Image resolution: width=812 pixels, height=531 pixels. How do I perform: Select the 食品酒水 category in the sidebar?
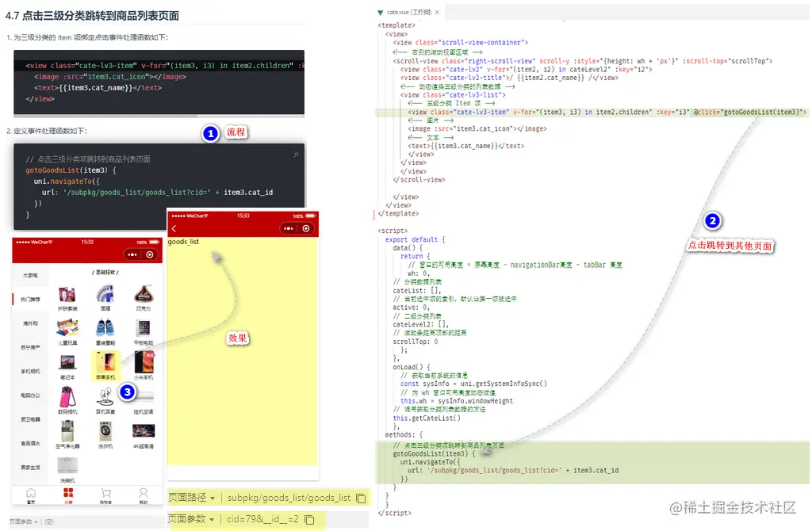coord(30,444)
